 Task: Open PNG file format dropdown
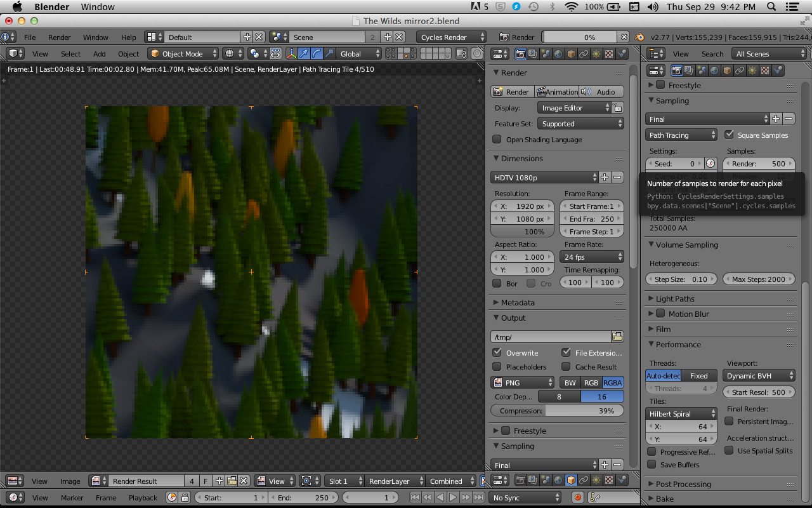(523, 382)
